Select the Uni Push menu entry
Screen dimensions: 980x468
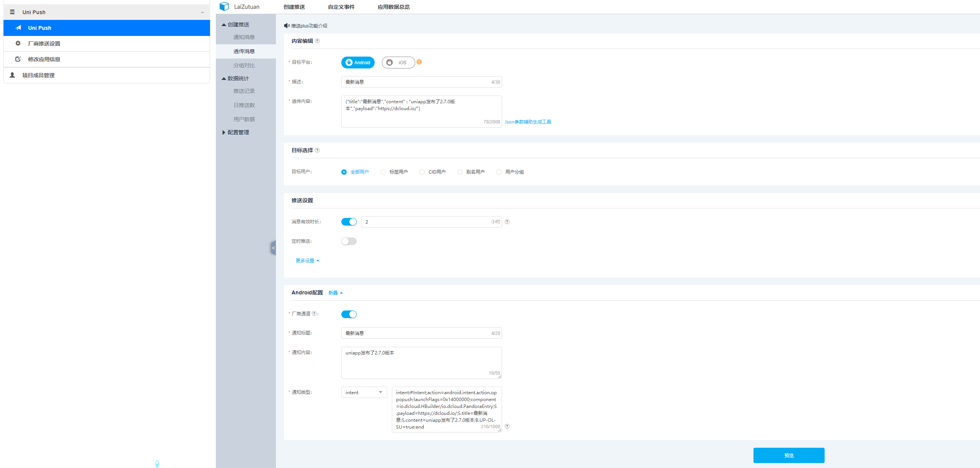tap(107, 28)
